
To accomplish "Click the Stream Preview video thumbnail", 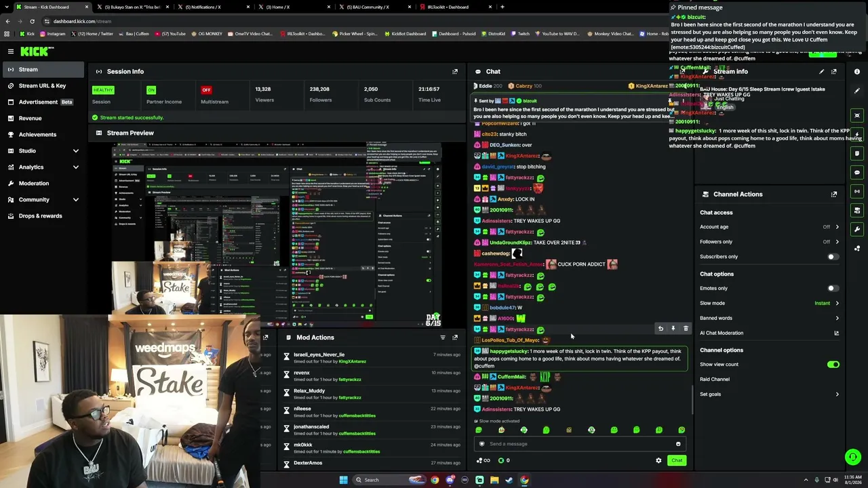I will [x=277, y=235].
